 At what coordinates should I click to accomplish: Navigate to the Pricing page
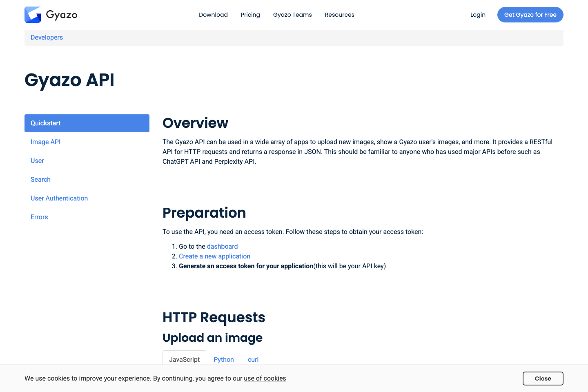click(250, 15)
